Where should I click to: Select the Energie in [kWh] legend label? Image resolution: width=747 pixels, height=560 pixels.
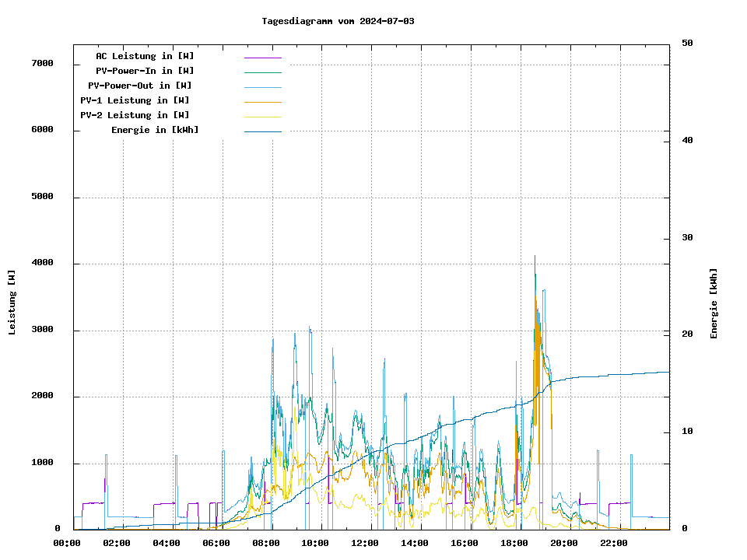pyautogui.click(x=155, y=130)
